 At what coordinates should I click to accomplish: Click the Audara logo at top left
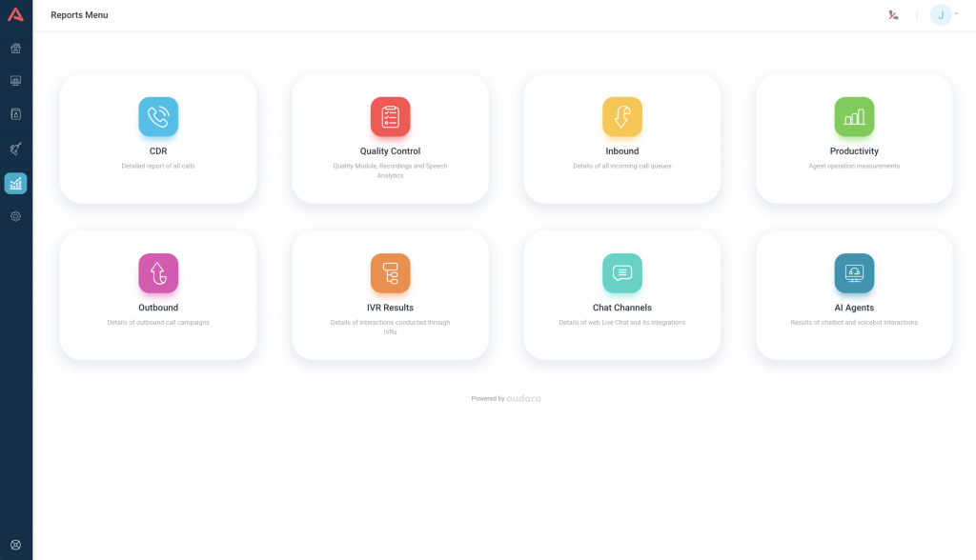(15, 14)
